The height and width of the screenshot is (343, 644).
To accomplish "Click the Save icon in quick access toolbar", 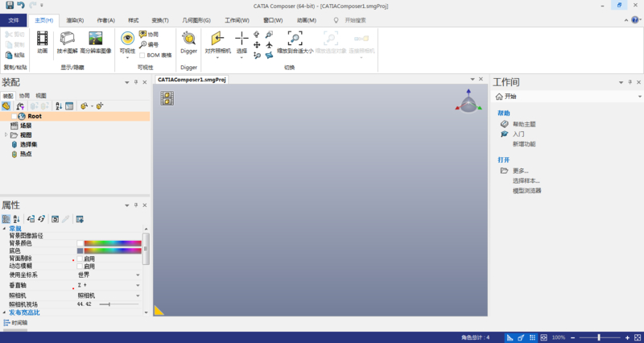I will coord(9,6).
